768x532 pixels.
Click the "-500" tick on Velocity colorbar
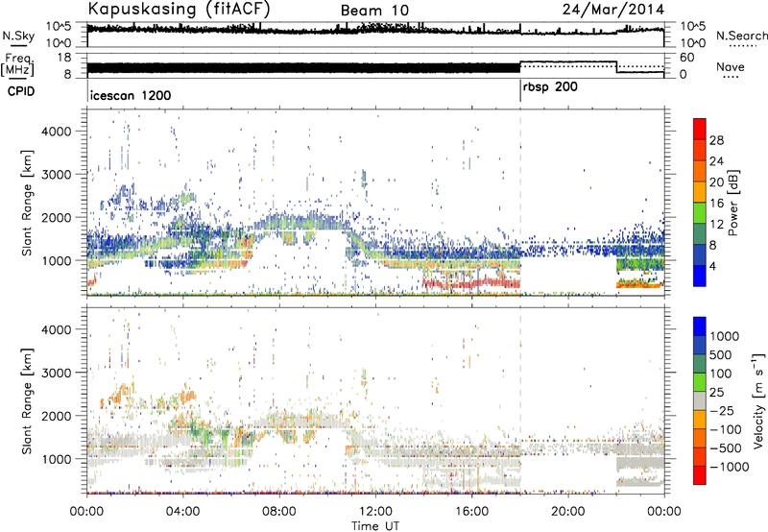click(726, 448)
